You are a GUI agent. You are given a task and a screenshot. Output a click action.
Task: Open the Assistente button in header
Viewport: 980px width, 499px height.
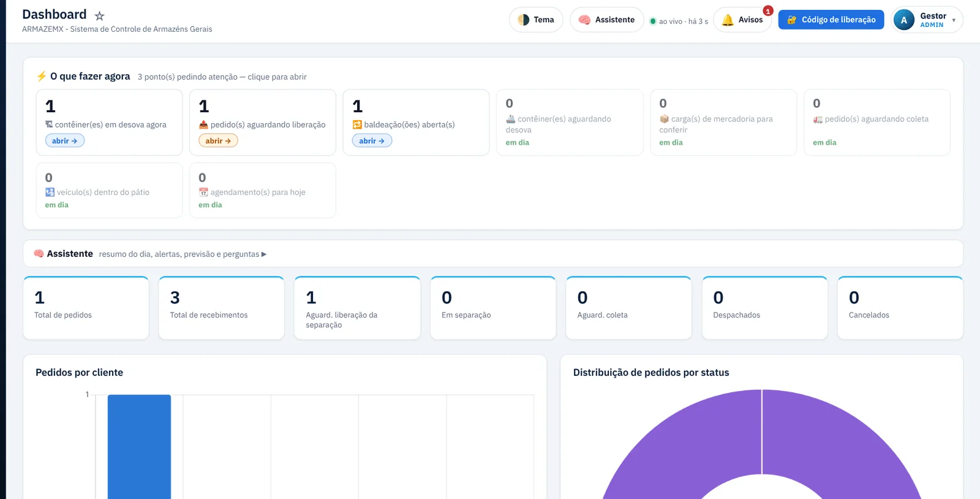pyautogui.click(x=607, y=20)
